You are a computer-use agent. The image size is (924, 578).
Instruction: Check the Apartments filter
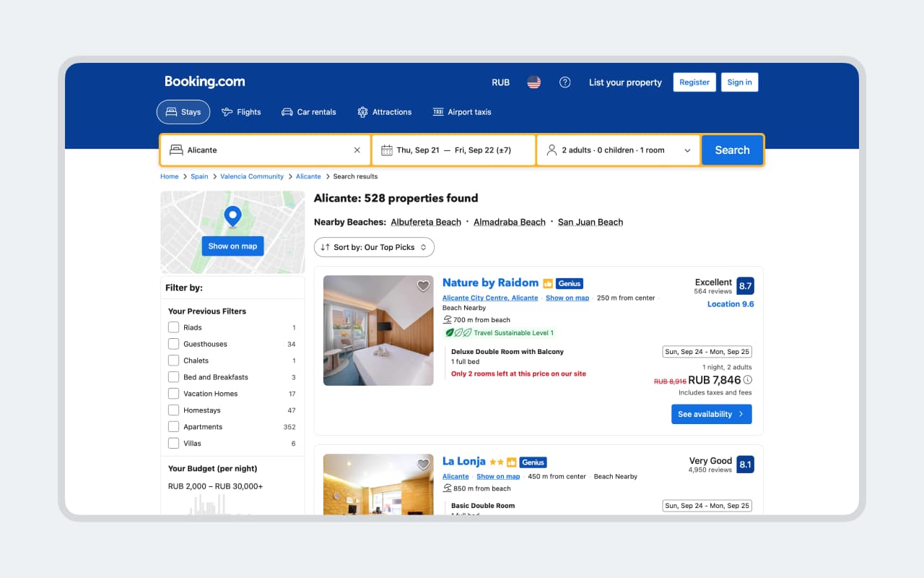[173, 427]
